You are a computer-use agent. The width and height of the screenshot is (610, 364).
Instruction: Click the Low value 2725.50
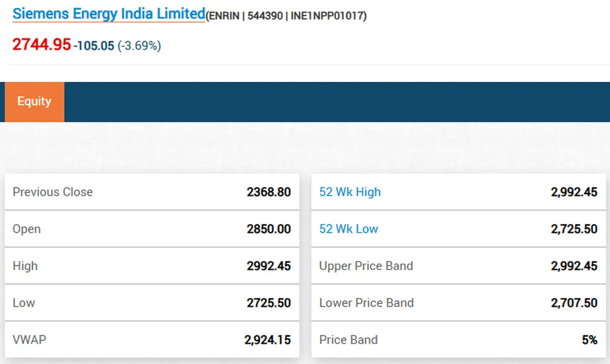(269, 303)
